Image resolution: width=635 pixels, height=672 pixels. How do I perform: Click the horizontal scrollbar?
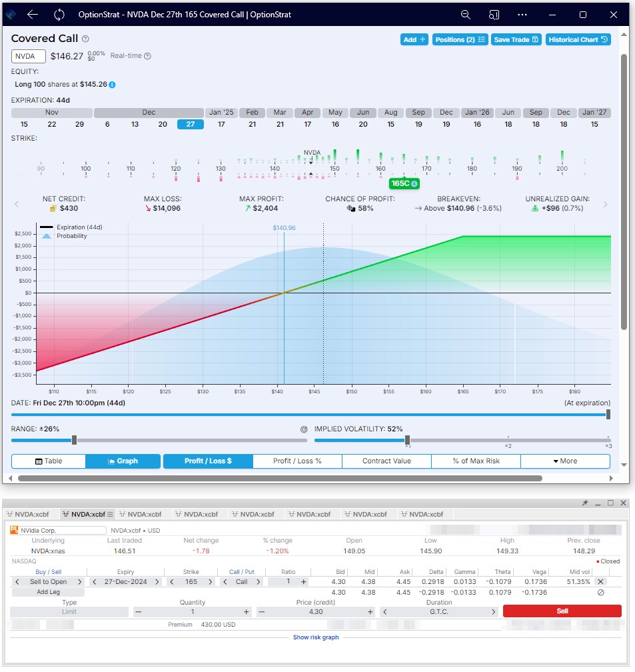(281, 478)
